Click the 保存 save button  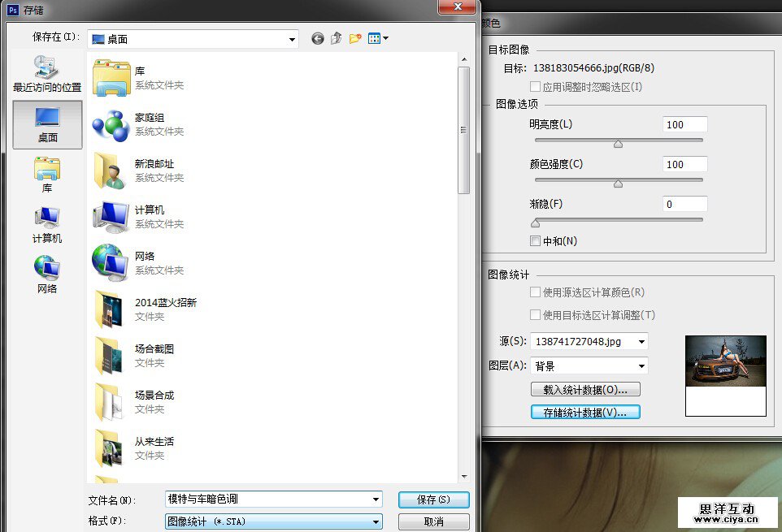(433, 500)
